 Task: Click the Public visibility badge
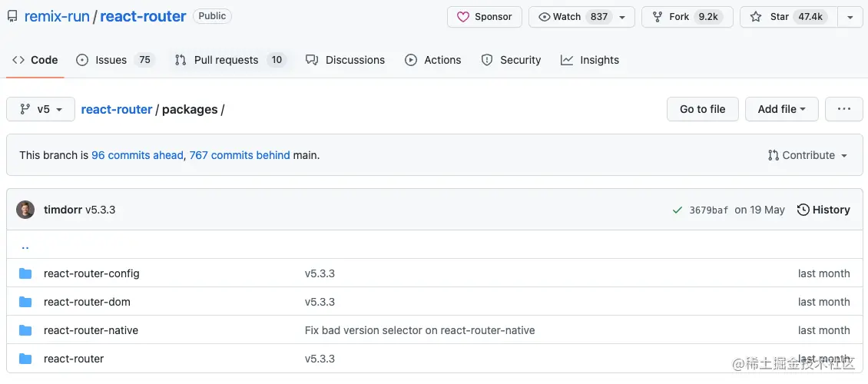click(212, 17)
